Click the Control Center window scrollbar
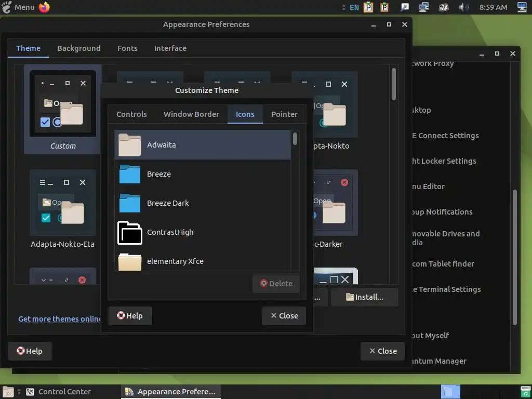Image resolution: width=532 pixels, height=399 pixels. (x=515, y=257)
